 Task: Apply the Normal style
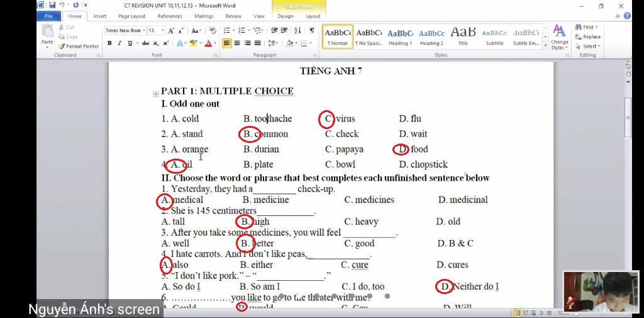point(337,37)
